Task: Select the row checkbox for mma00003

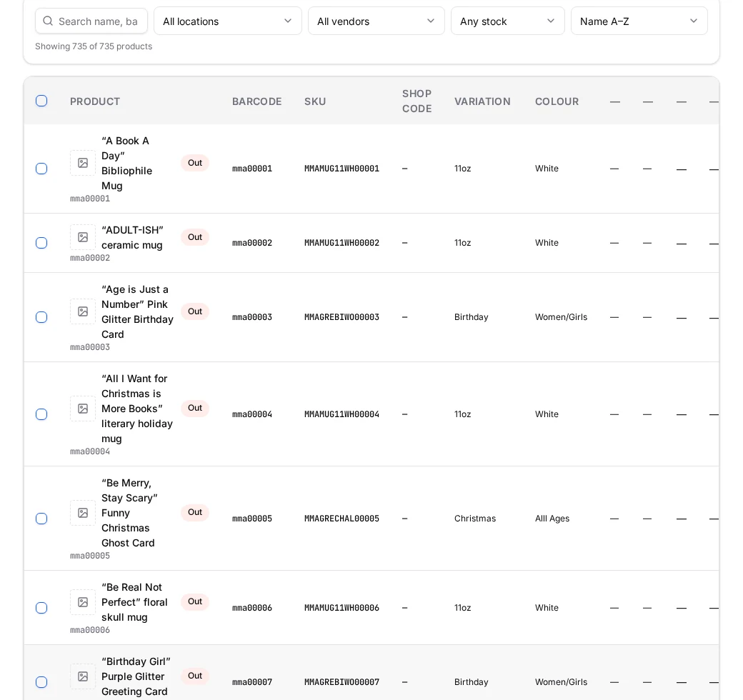Action: [41, 317]
